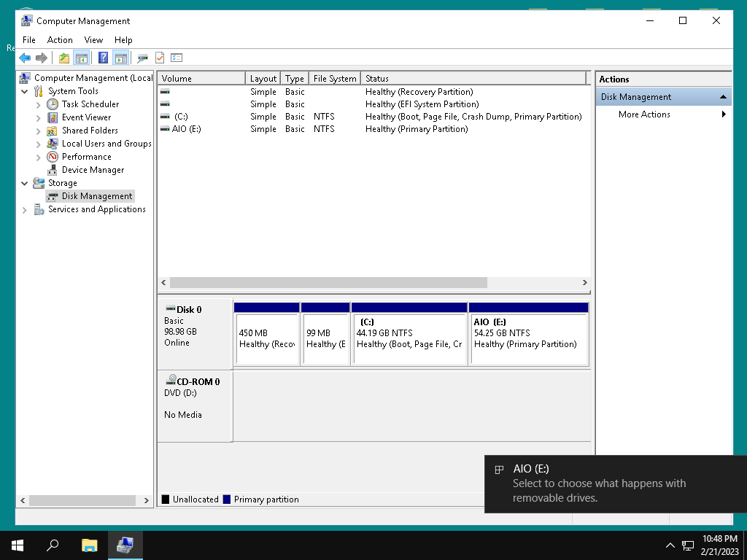The height and width of the screenshot is (560, 747).
Task: Click the Back arrow in the toolbar
Action: click(25, 58)
